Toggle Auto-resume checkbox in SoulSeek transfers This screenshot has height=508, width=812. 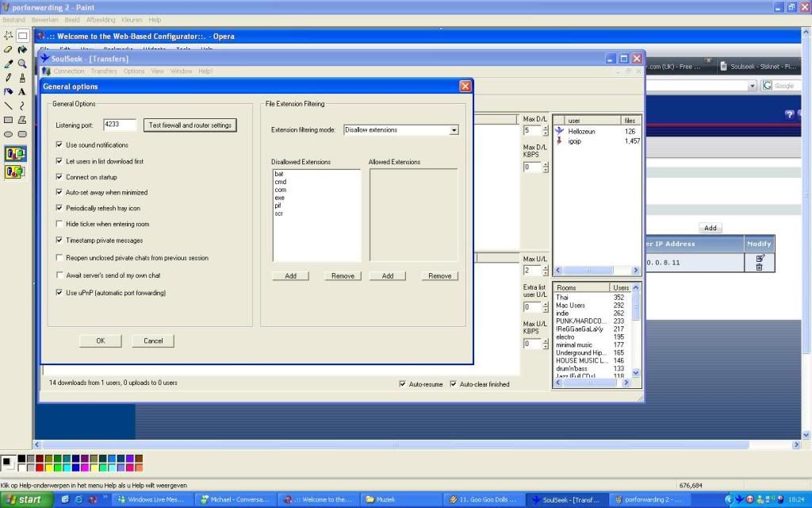[x=402, y=384]
